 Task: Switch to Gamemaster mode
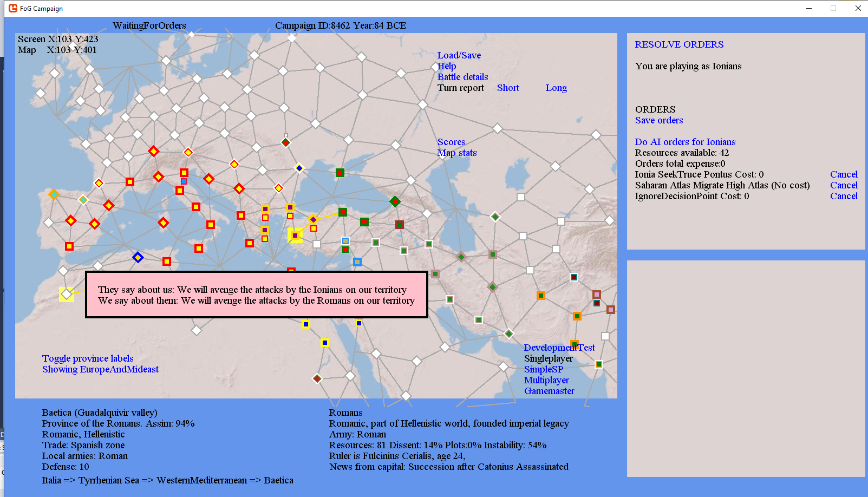pos(549,391)
